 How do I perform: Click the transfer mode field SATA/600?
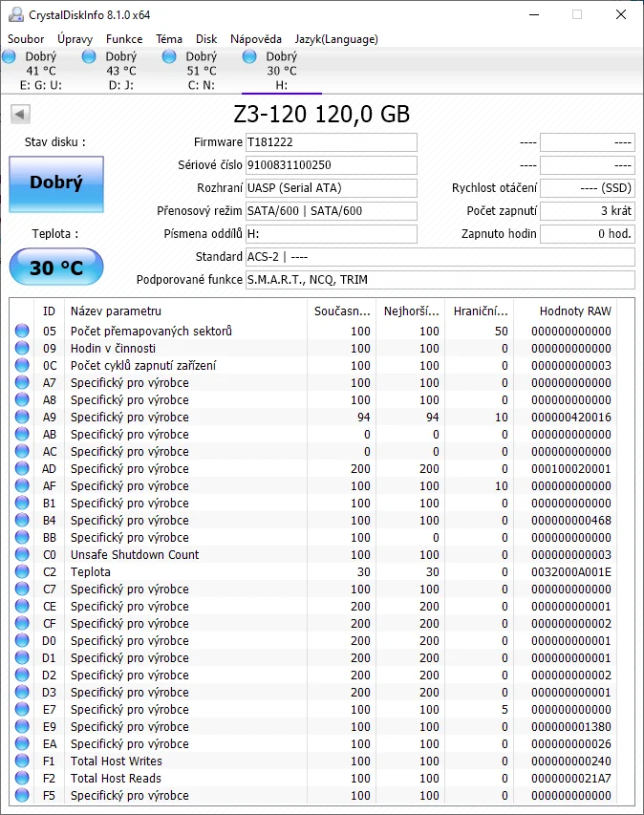point(332,211)
